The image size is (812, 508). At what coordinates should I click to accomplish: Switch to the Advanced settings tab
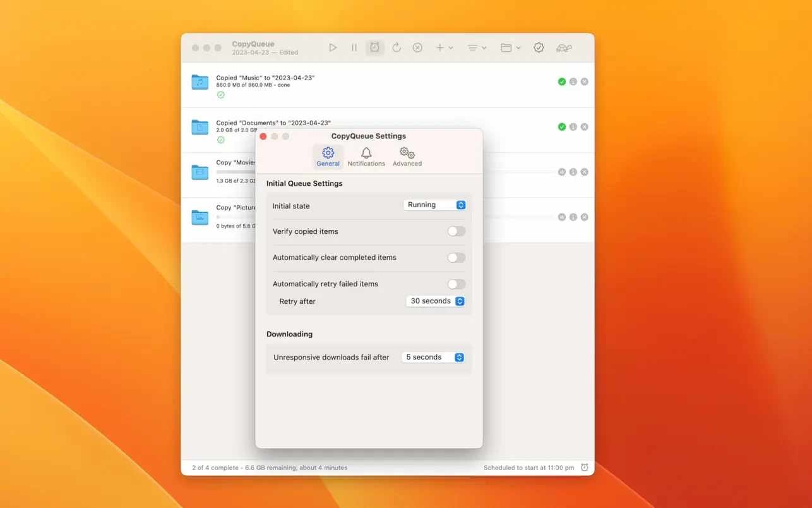[x=407, y=157]
